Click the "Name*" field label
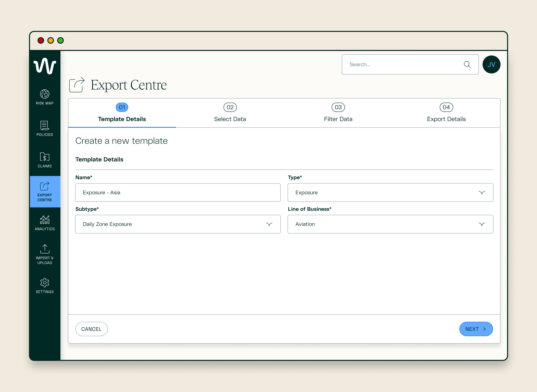The image size is (537, 392). pyautogui.click(x=84, y=177)
